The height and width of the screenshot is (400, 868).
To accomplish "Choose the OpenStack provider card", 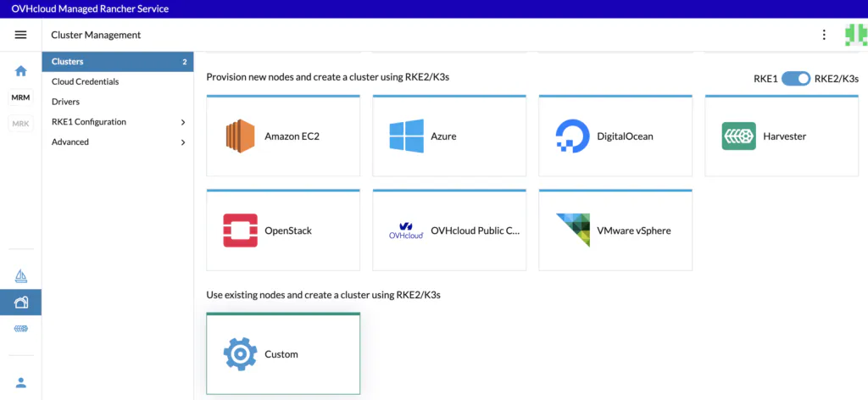I will coord(283,231).
